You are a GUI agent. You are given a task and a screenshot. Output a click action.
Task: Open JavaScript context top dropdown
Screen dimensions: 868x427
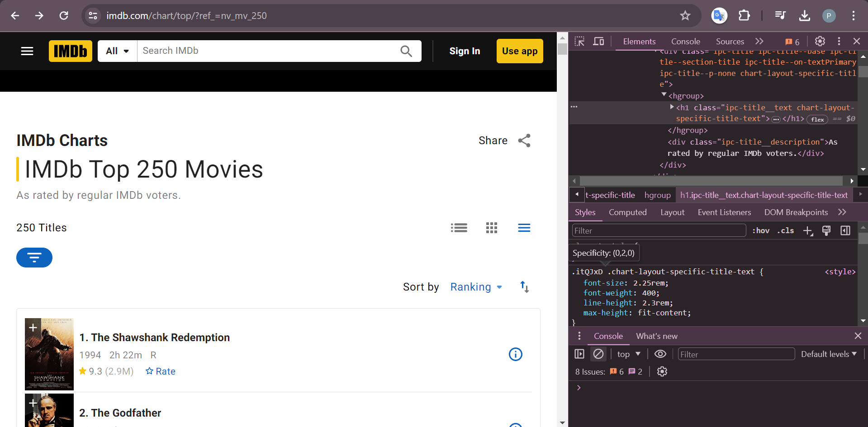629,354
